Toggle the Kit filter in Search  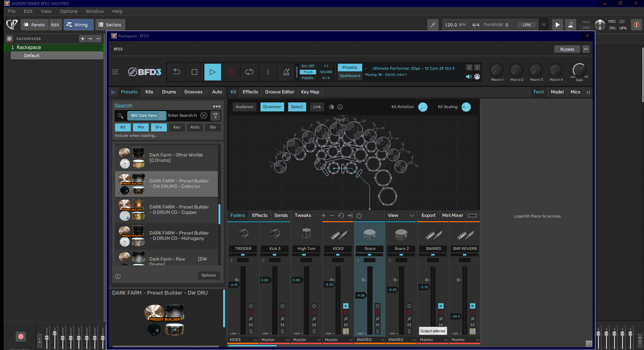tap(123, 127)
